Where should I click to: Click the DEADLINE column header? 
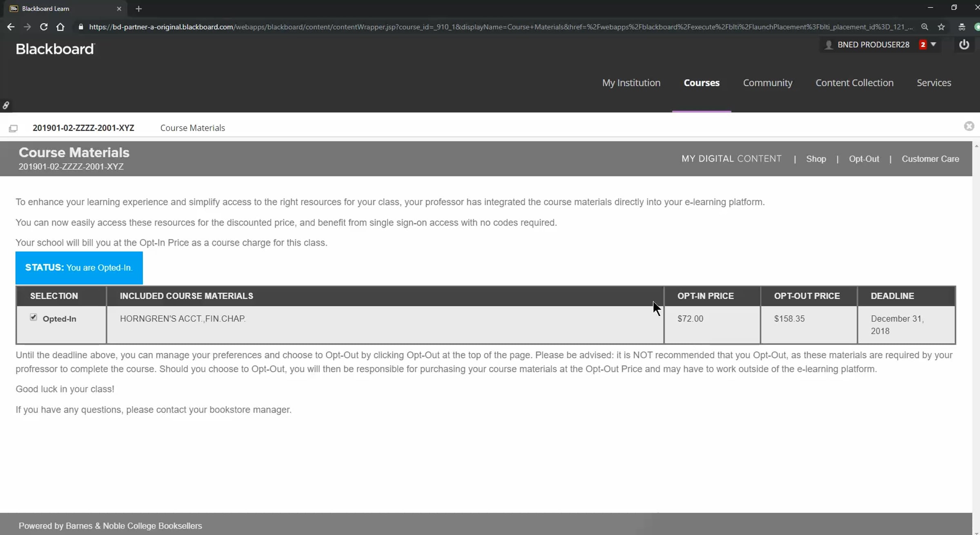(x=892, y=296)
